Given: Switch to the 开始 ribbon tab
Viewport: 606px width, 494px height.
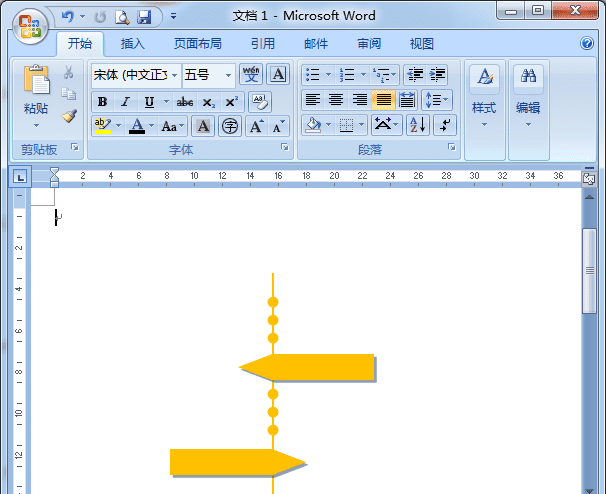Looking at the screenshot, I should 80,43.
